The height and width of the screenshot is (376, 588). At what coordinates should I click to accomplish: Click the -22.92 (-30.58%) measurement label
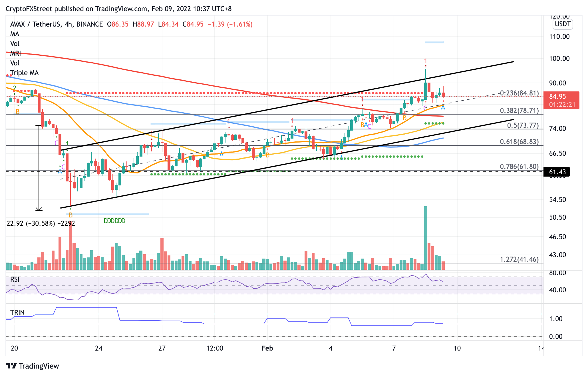[x=41, y=223]
